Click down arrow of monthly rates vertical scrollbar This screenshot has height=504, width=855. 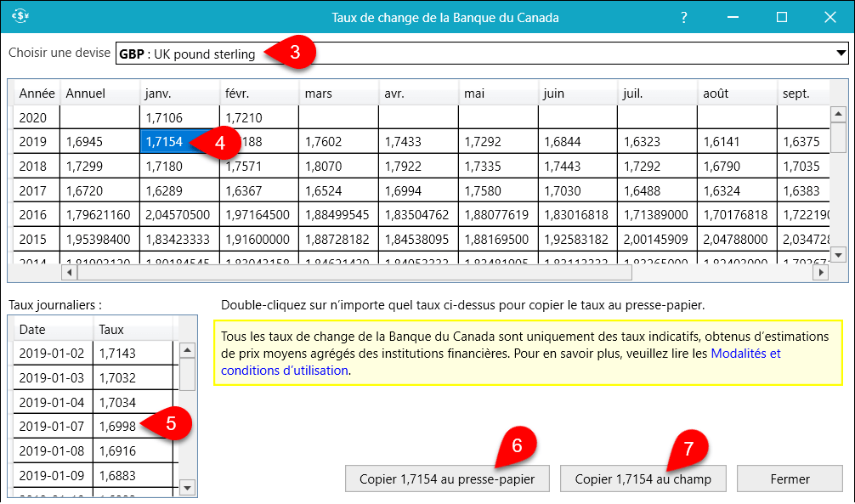tap(838, 255)
